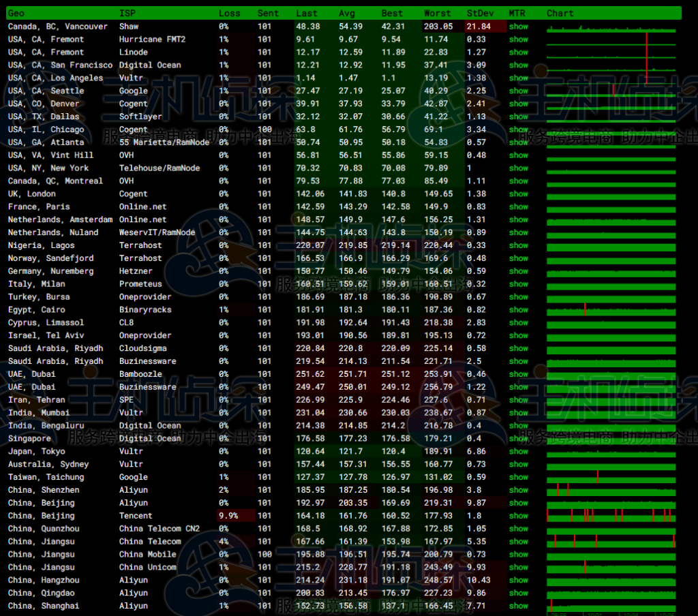Viewport: 698px width, 616px height.
Task: Click the StDev column header
Action: (x=479, y=14)
